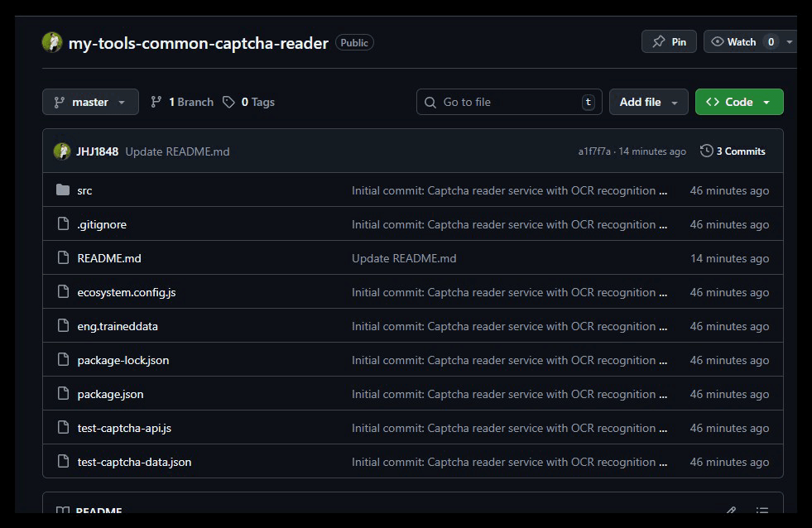Expand the Add file dropdown
Viewport: 812px width, 528px height.
pos(648,102)
